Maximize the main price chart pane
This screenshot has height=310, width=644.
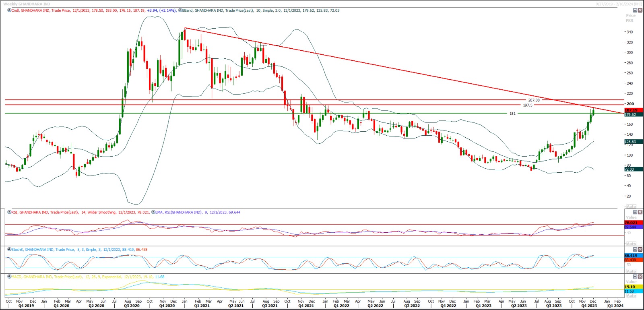tap(635, 10)
